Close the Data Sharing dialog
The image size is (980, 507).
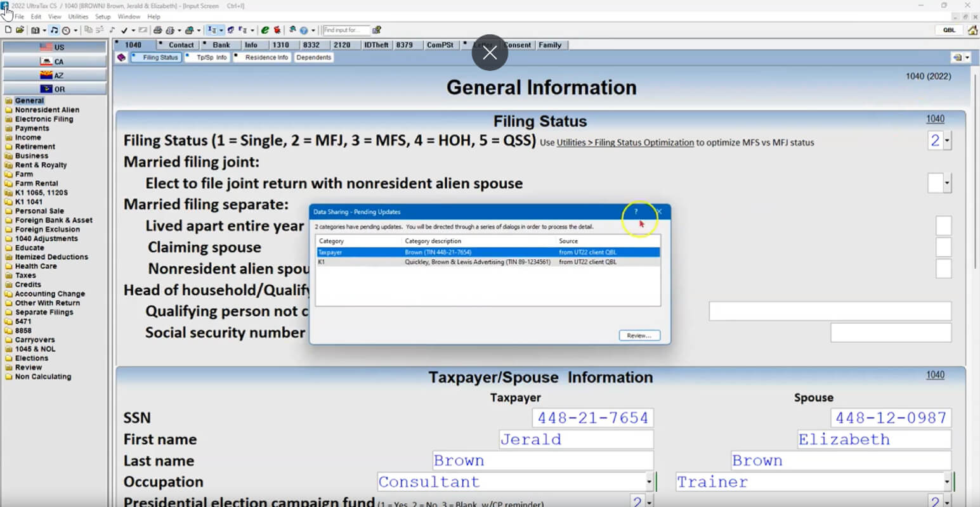(659, 212)
